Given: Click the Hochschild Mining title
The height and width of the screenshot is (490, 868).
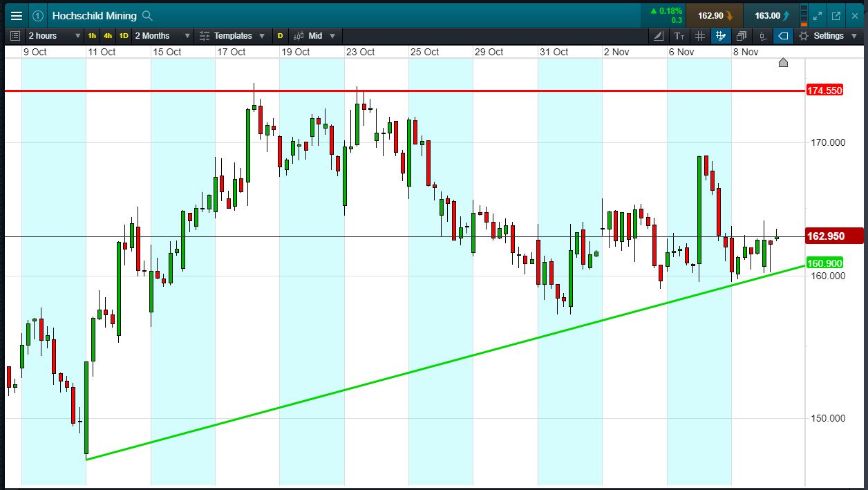Looking at the screenshot, I should pyautogui.click(x=94, y=16).
